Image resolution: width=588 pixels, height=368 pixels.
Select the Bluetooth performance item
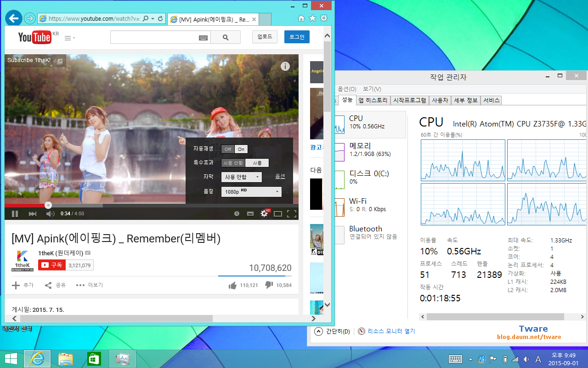point(370,235)
